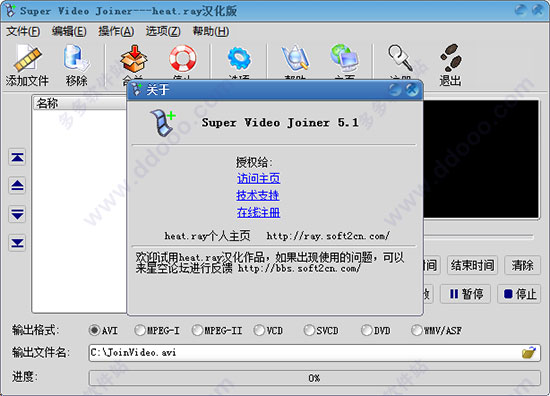Click the http://ray.soft2cn.com/ URL text
The height and width of the screenshot is (396, 550).
328,236
